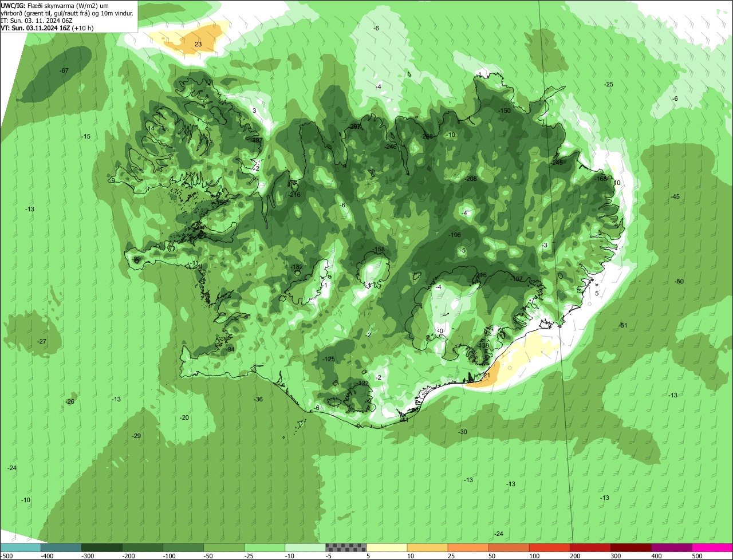733x560 pixels.
Task: Click the '-500' tick label on the legend
Action: coord(7,556)
